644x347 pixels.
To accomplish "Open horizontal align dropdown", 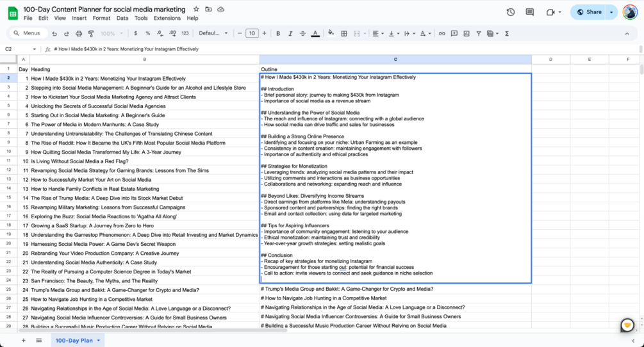I will click(377, 34).
